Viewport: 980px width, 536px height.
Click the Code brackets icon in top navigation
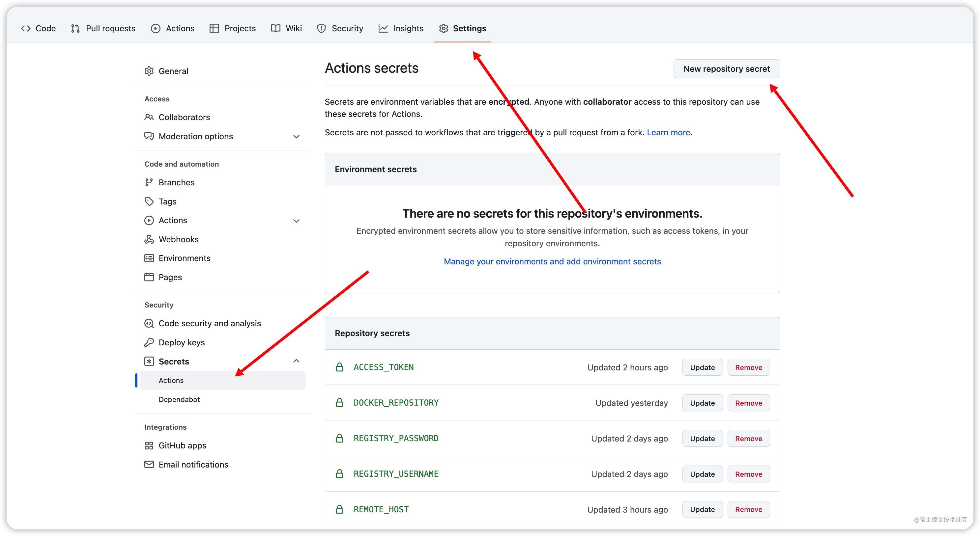(x=26, y=29)
